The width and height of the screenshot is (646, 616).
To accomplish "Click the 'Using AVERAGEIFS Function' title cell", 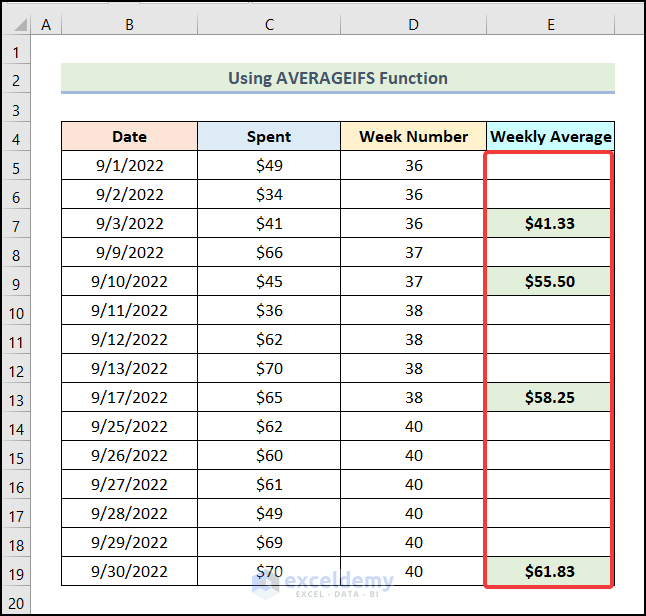I will pyautogui.click(x=338, y=78).
